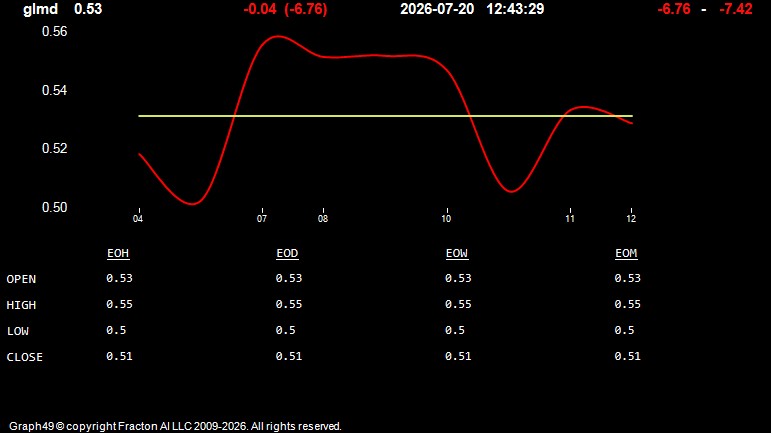
Task: Select the 12 time axis marker
Action: (x=631, y=218)
